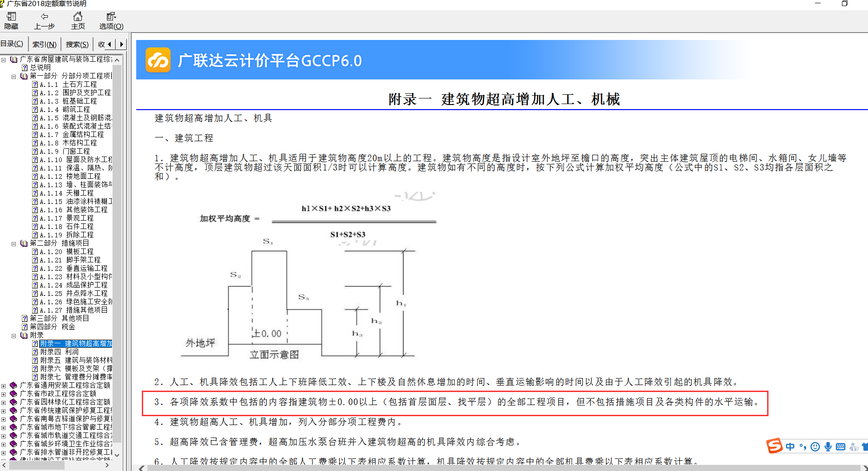This screenshot has height=471, width=868.
Task: Click the right tab-scroll arrow
Action: click(121, 44)
